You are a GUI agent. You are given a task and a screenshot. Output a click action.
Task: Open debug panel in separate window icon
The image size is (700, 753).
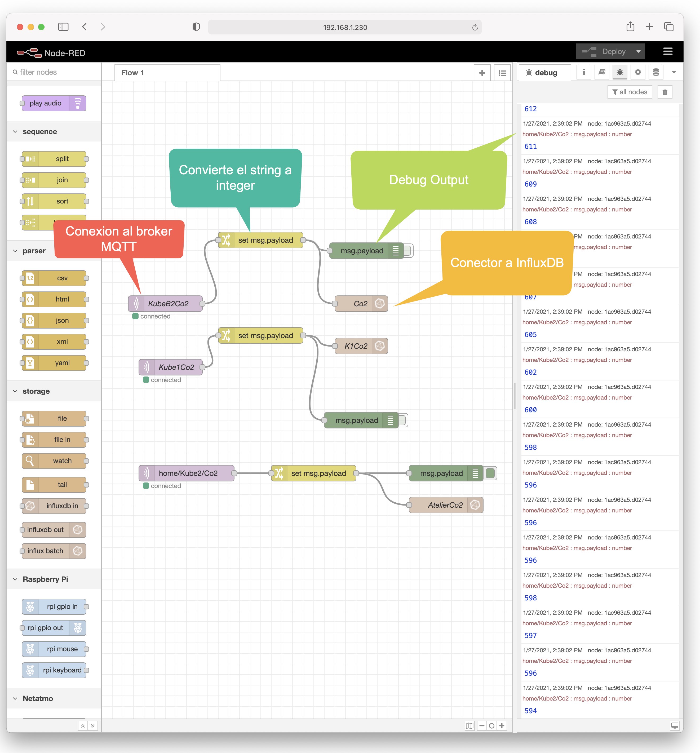tap(675, 726)
